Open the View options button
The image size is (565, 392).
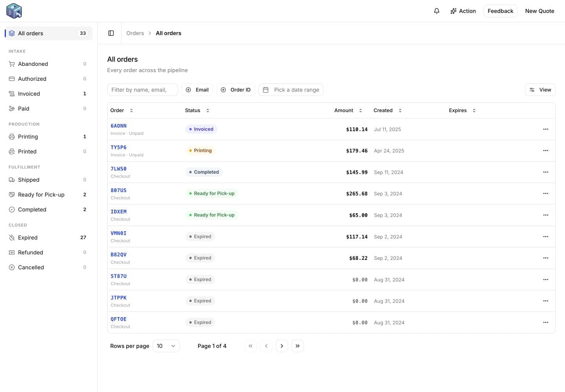pos(540,90)
